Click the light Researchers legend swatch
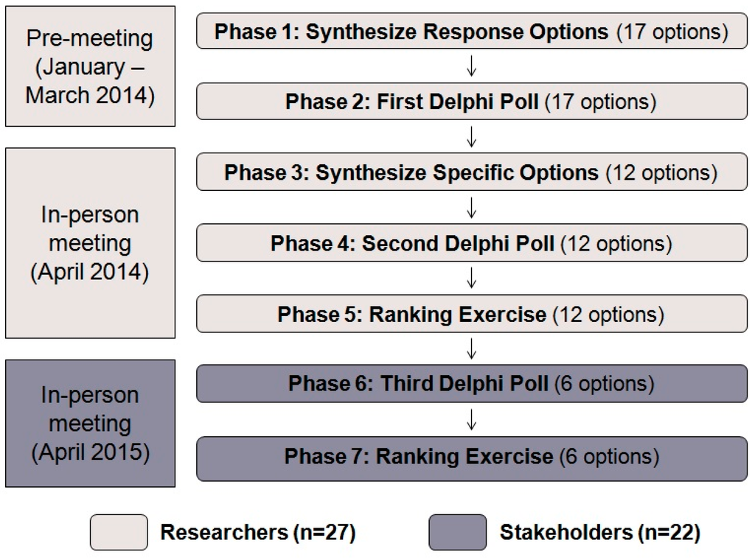 pyautogui.click(x=119, y=532)
